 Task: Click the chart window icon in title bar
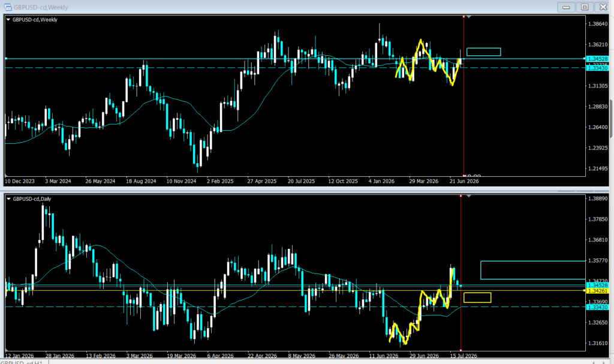point(8,7)
